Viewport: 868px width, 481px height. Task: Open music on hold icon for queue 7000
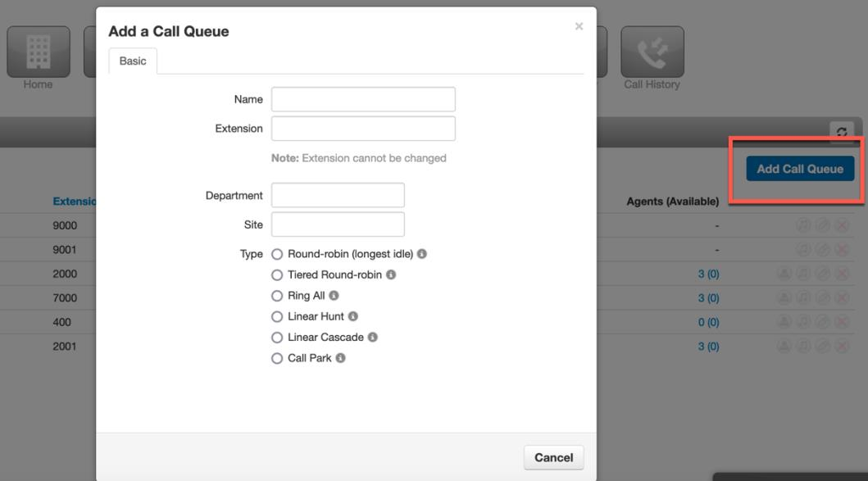tap(803, 297)
